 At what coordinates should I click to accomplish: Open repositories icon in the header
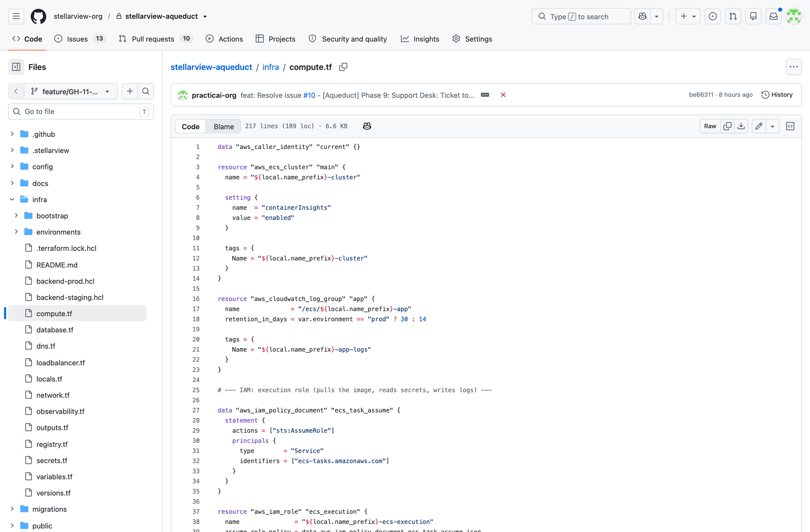(753, 17)
